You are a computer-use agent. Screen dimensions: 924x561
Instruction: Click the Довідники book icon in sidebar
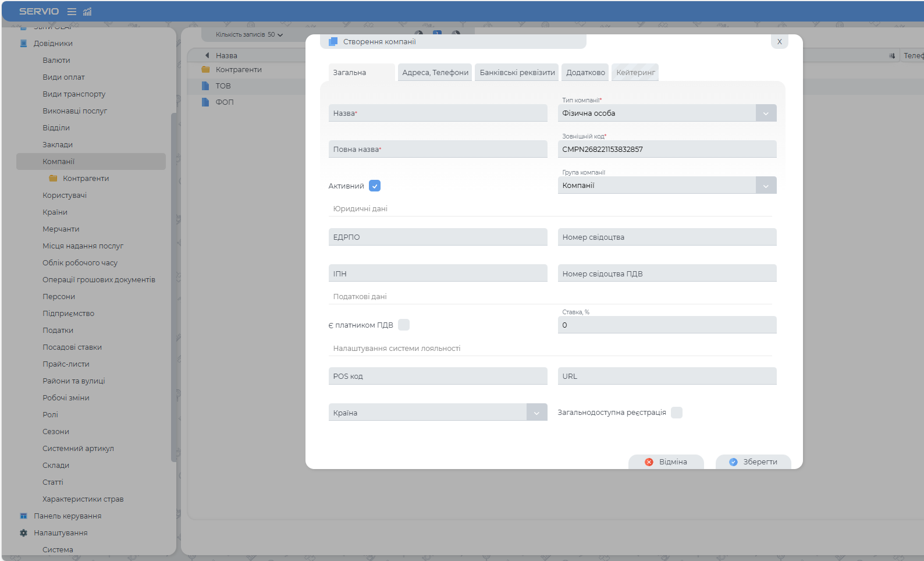(24, 44)
